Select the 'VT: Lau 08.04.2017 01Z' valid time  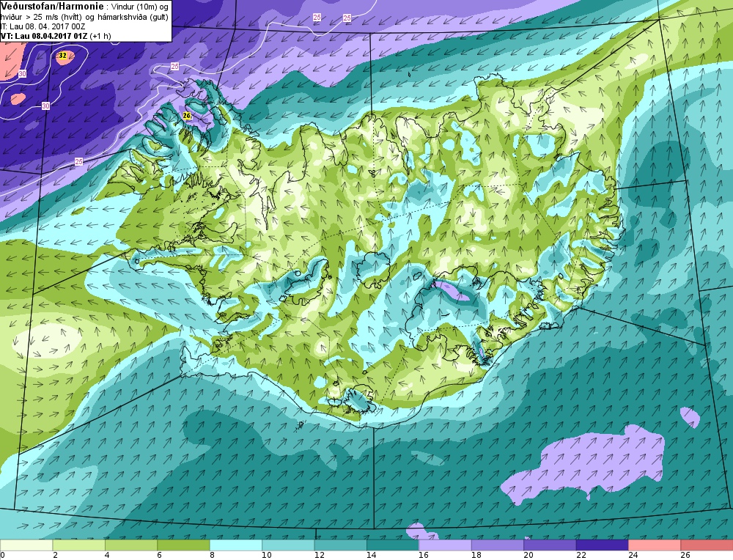pos(45,36)
